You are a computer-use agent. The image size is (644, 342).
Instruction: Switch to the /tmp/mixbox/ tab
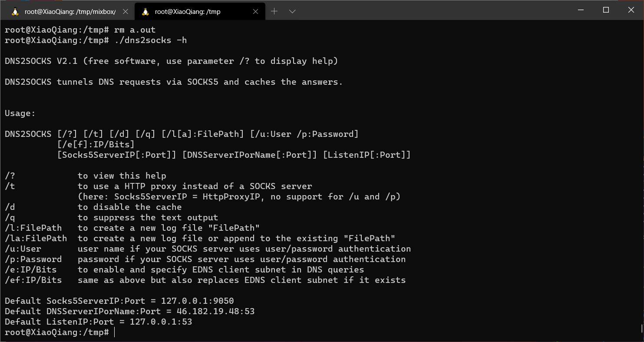click(69, 12)
